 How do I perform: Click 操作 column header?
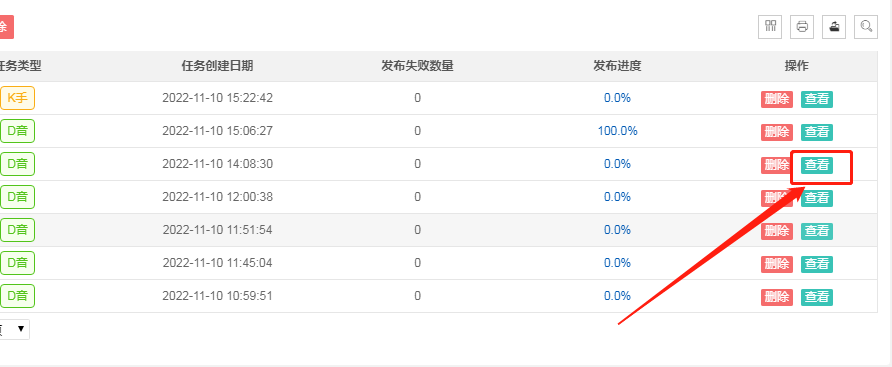tap(796, 66)
